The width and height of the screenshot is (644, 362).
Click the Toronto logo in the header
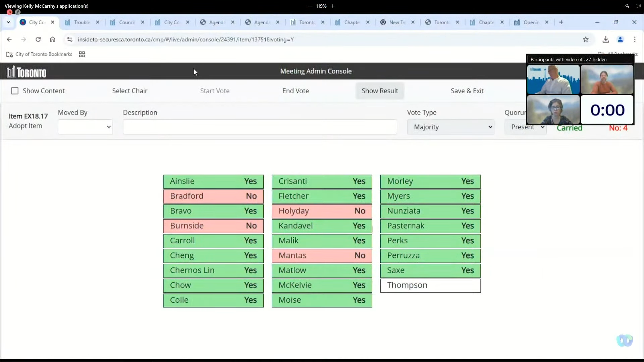(26, 72)
